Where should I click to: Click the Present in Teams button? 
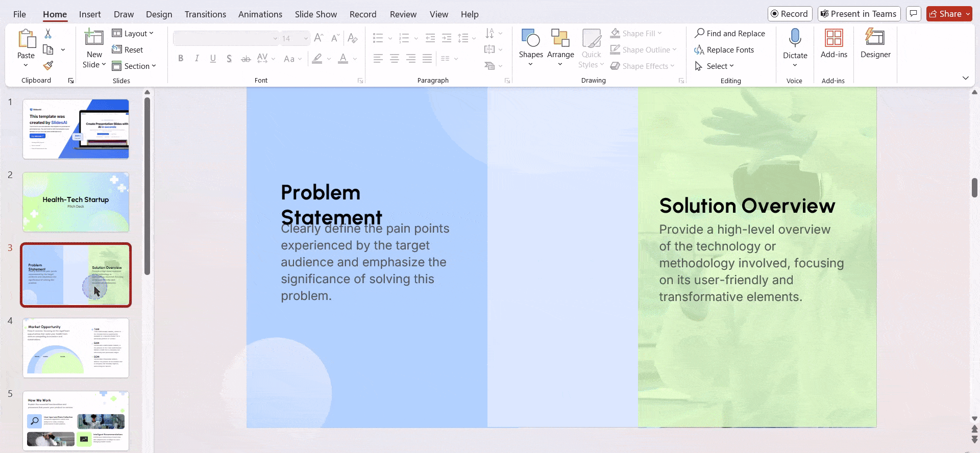pyautogui.click(x=859, y=14)
